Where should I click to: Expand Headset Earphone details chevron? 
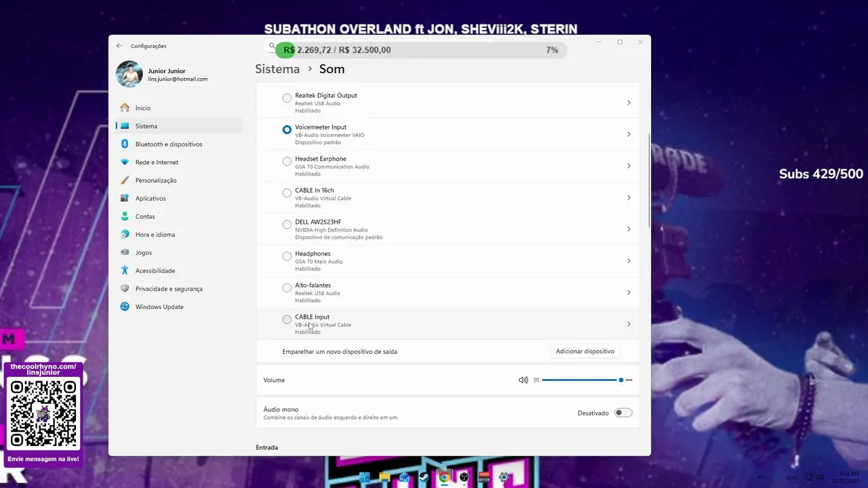tap(629, 166)
